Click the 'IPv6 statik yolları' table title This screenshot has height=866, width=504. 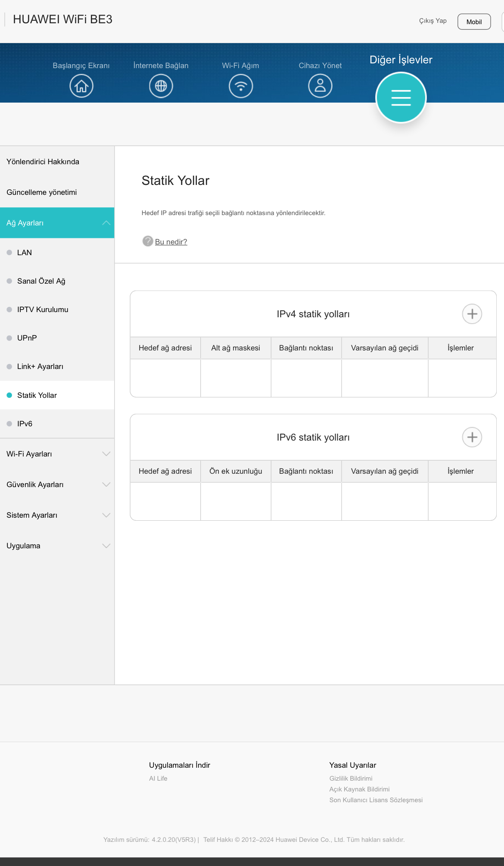(x=313, y=438)
